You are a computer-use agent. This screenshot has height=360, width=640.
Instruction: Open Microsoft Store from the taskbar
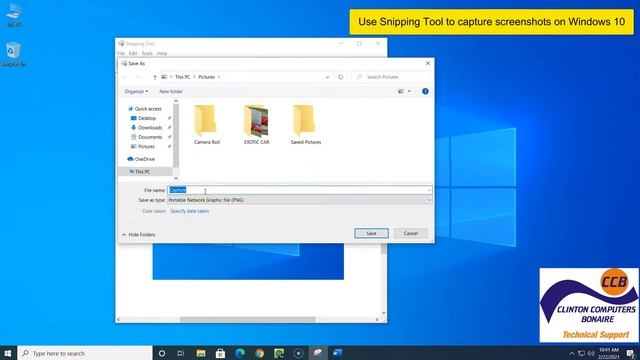(x=220, y=353)
